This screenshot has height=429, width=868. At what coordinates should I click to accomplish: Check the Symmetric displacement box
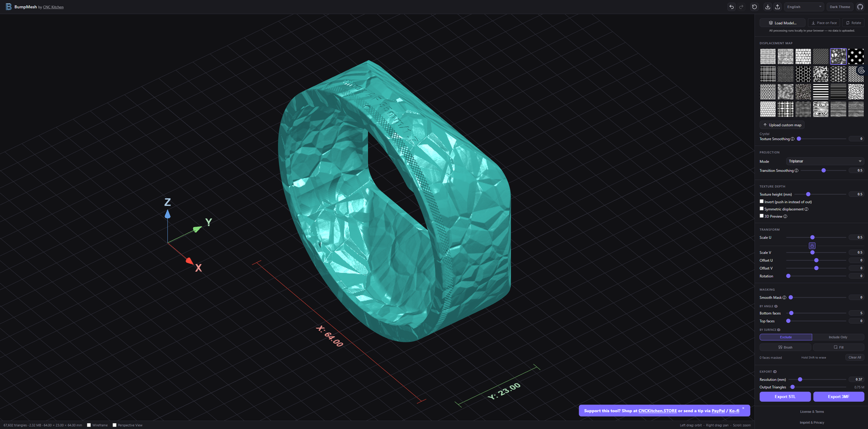761,209
